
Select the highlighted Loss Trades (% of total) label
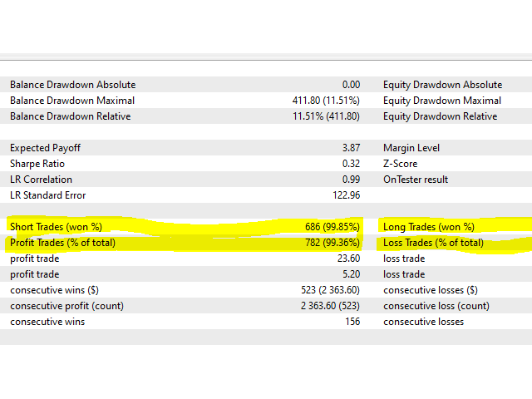433,243
